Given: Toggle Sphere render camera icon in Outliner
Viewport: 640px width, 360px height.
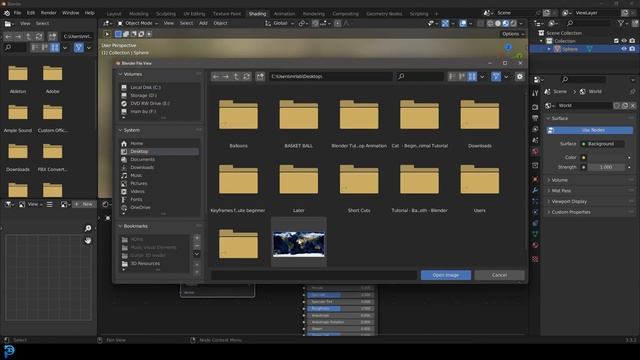Looking at the screenshot, I should tap(632, 49).
